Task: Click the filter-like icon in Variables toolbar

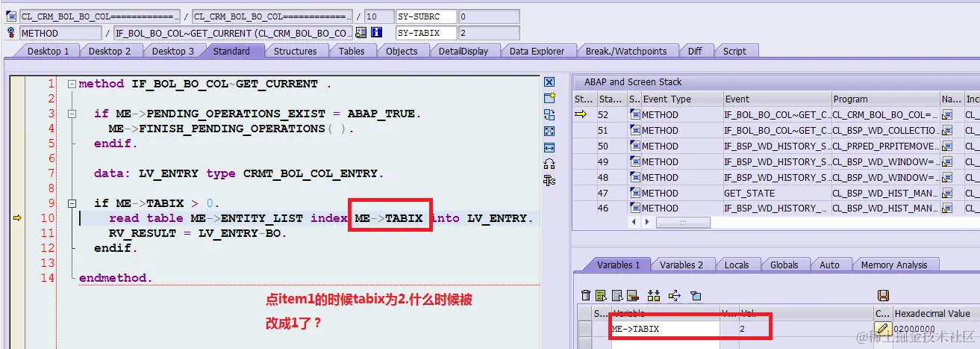Action: [x=696, y=295]
